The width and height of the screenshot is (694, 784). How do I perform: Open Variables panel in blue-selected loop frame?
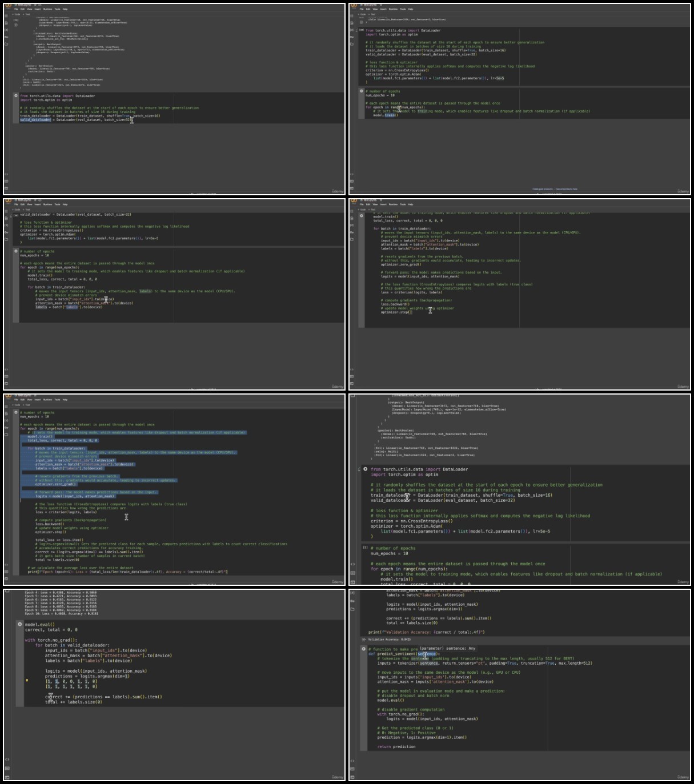pos(7,421)
